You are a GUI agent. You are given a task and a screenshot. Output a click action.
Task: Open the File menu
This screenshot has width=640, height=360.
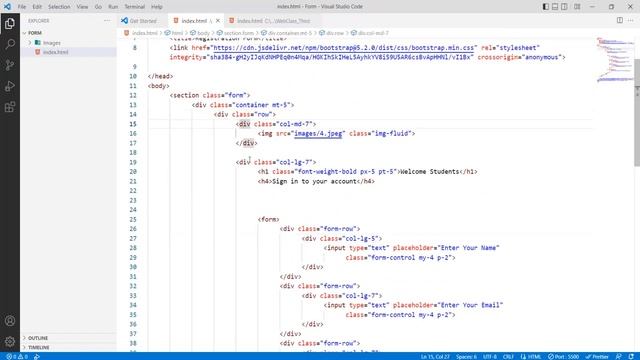pyautogui.click(x=22, y=7)
